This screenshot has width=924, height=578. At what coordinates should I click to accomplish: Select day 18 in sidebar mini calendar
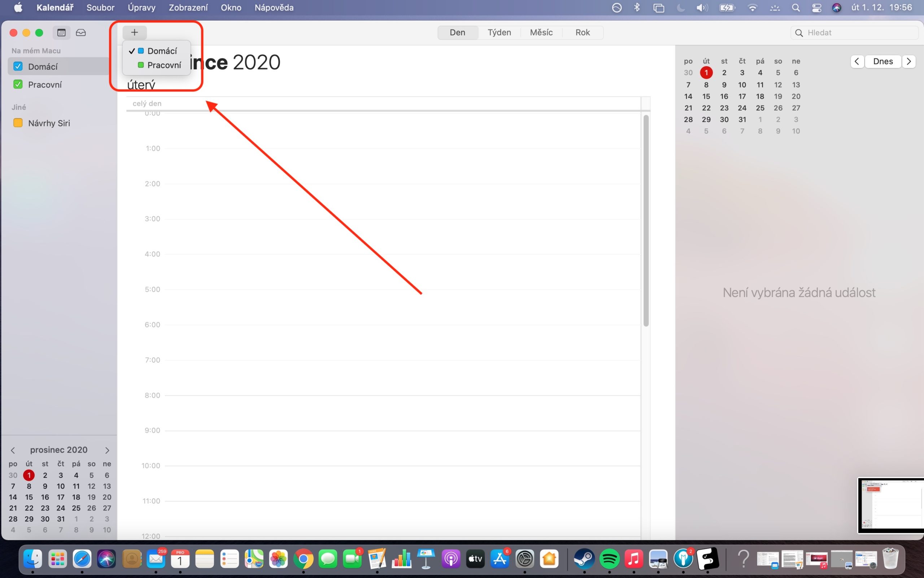point(76,497)
